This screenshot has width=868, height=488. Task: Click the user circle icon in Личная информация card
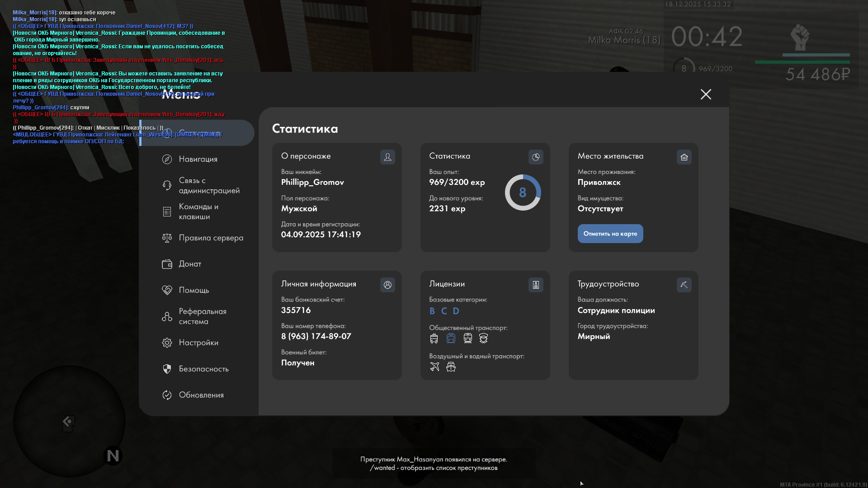pos(387,285)
